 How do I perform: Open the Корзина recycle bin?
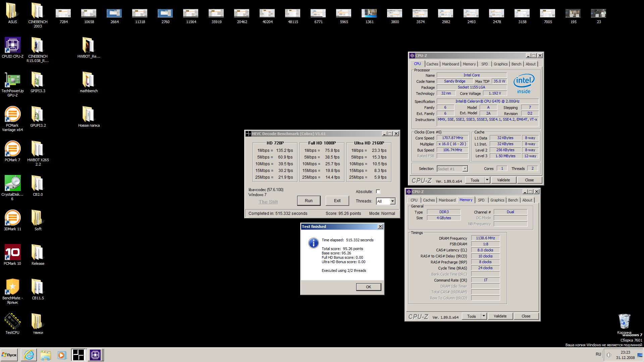pos(624,324)
